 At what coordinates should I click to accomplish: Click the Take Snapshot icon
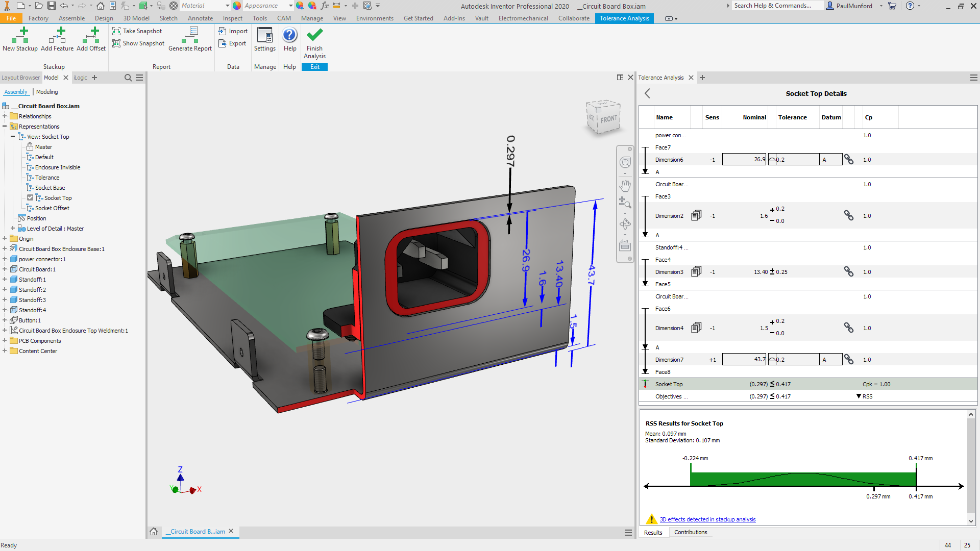pos(116,31)
